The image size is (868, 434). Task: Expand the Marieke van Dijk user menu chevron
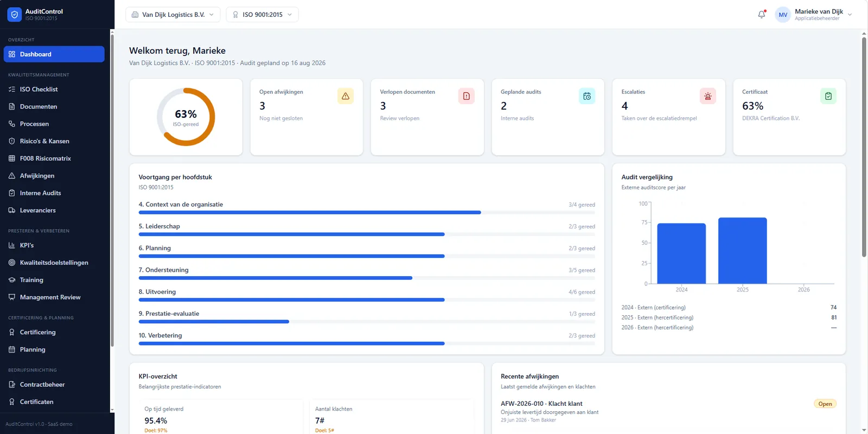click(x=850, y=15)
